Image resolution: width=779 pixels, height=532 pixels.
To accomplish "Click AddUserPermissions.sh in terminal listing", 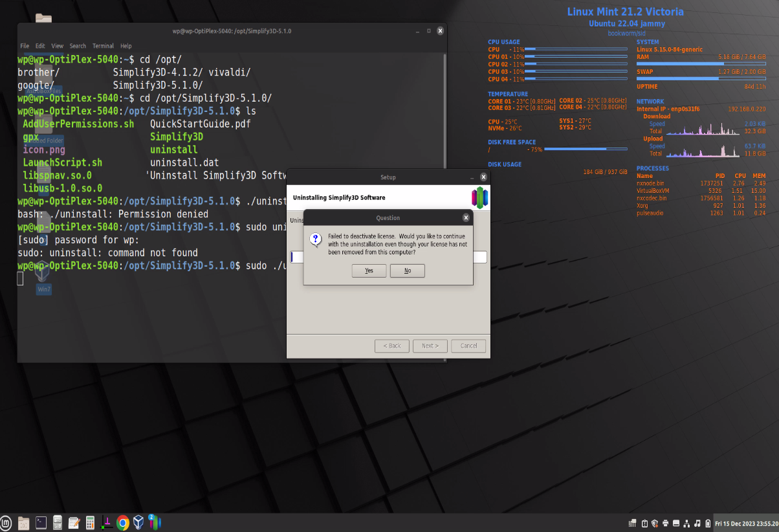I will click(78, 124).
